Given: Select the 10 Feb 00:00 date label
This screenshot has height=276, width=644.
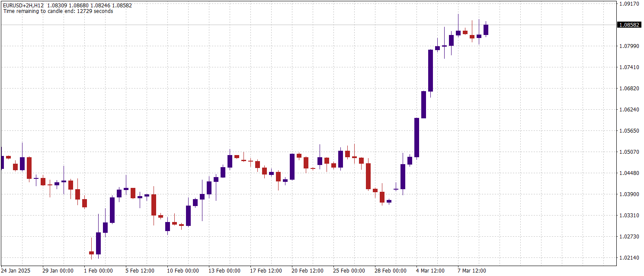Looking at the screenshot, I should 183,271.
